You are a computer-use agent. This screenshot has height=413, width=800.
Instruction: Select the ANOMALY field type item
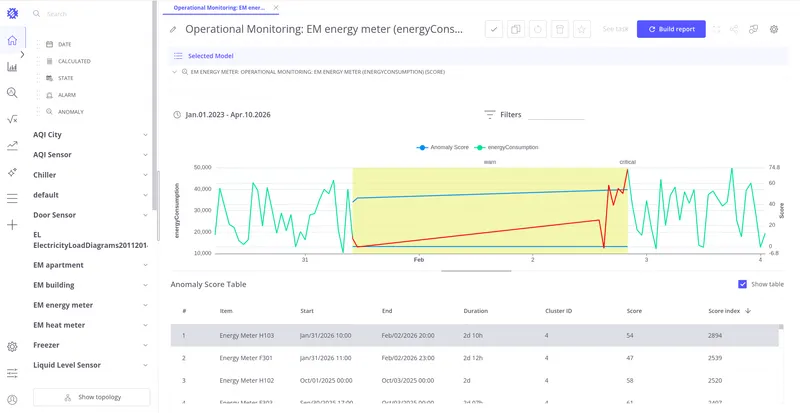[65, 112]
